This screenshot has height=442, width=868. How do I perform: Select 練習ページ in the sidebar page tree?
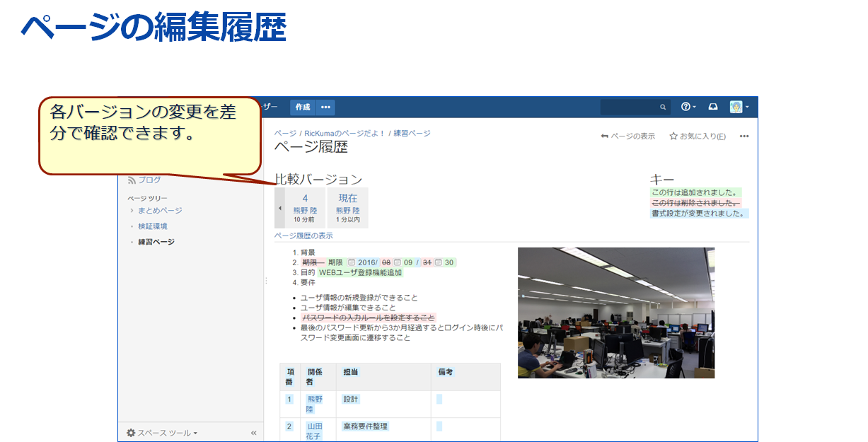[156, 242]
